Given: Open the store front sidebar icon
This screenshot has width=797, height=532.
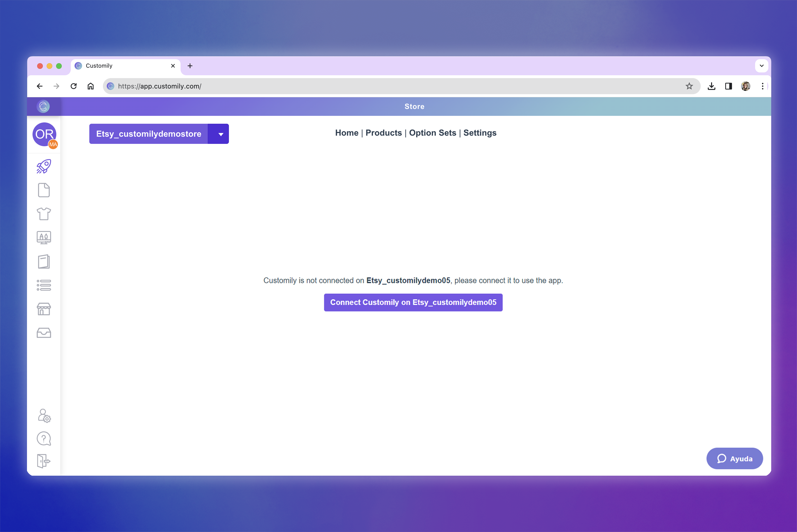Looking at the screenshot, I should [44, 309].
